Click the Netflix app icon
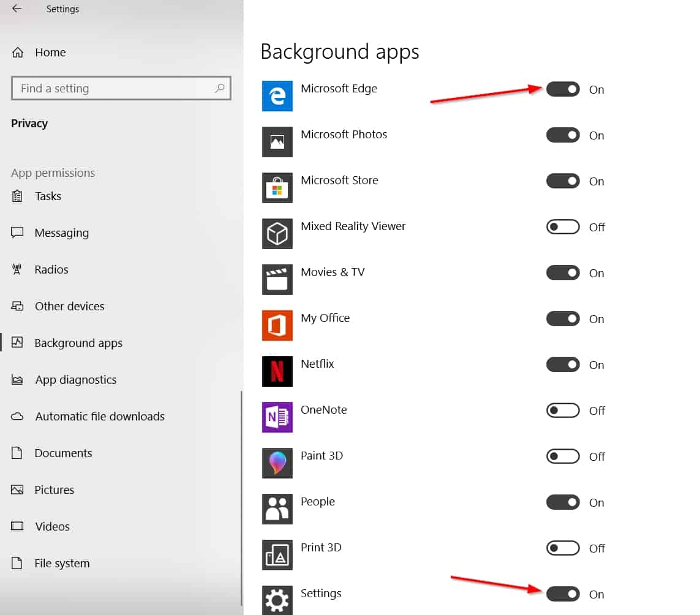The height and width of the screenshot is (615, 700). coord(277,371)
